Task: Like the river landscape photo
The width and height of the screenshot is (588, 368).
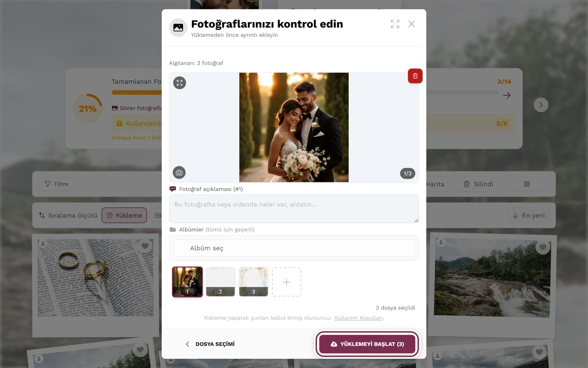Action: 543,247
